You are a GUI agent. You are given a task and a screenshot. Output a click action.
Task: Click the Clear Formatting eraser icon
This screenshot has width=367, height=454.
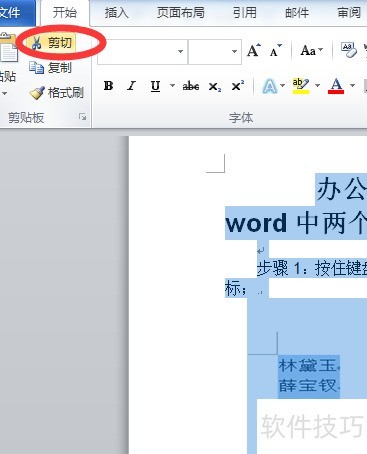349,50
